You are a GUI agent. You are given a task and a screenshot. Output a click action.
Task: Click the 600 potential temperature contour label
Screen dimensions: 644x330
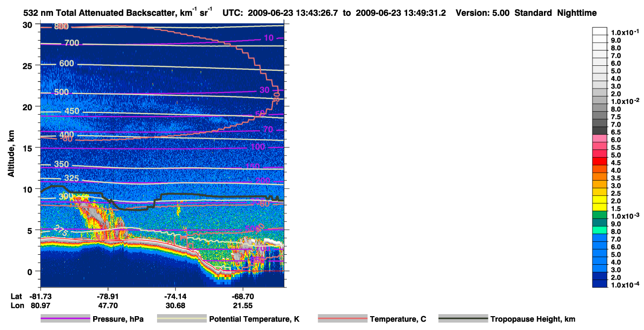pyautogui.click(x=66, y=63)
